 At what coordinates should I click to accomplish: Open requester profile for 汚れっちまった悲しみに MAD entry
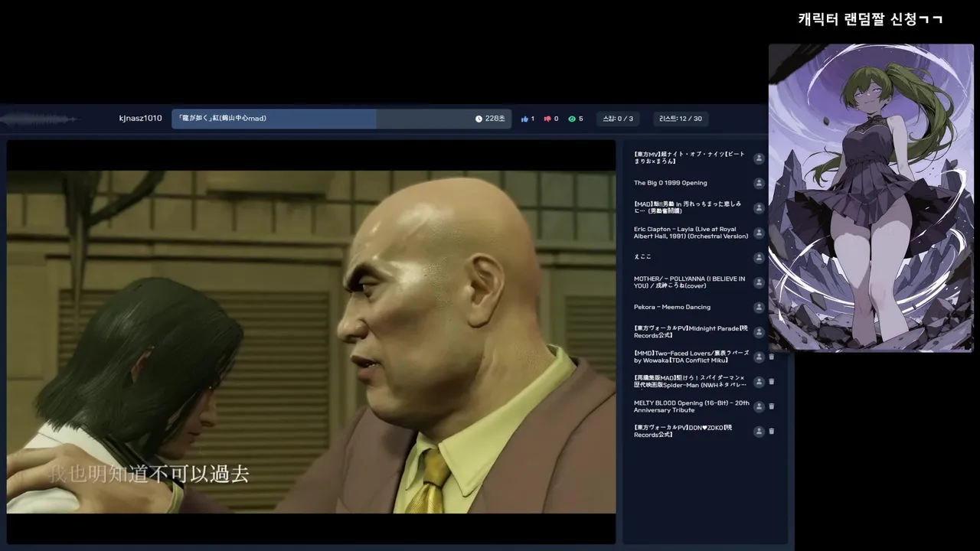pos(759,208)
